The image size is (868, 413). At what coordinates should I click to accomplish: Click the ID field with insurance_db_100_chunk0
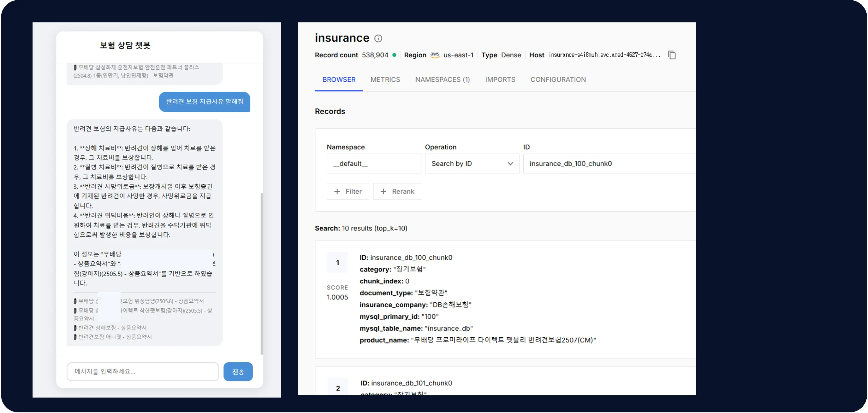coord(609,164)
